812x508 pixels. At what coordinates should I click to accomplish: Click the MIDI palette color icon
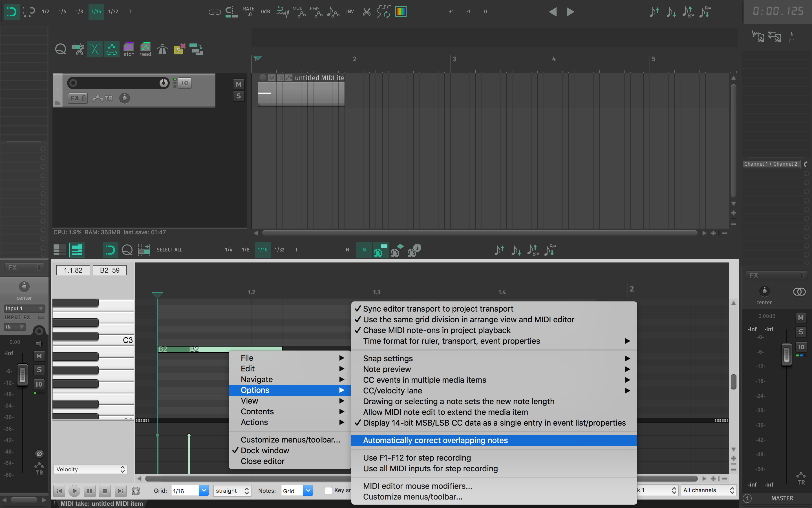coord(381,250)
